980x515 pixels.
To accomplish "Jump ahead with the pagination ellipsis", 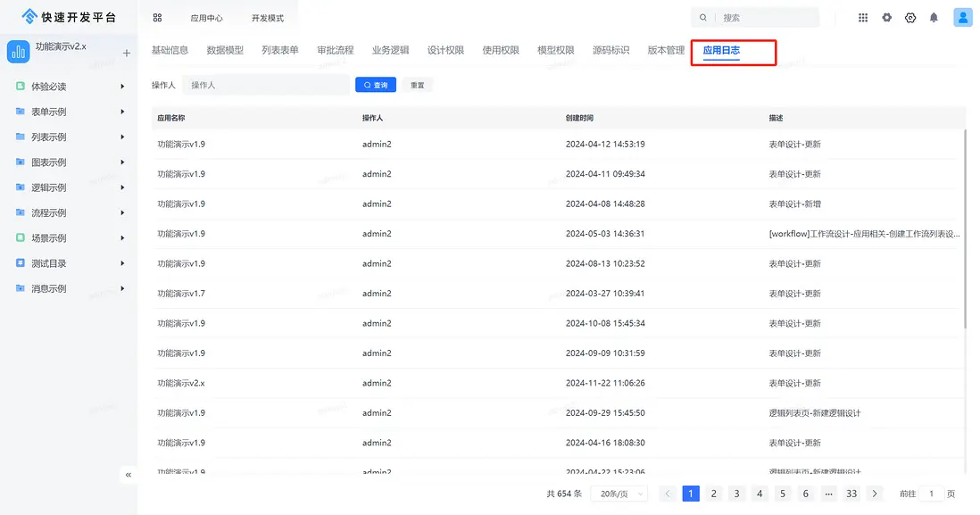I will tap(828, 494).
